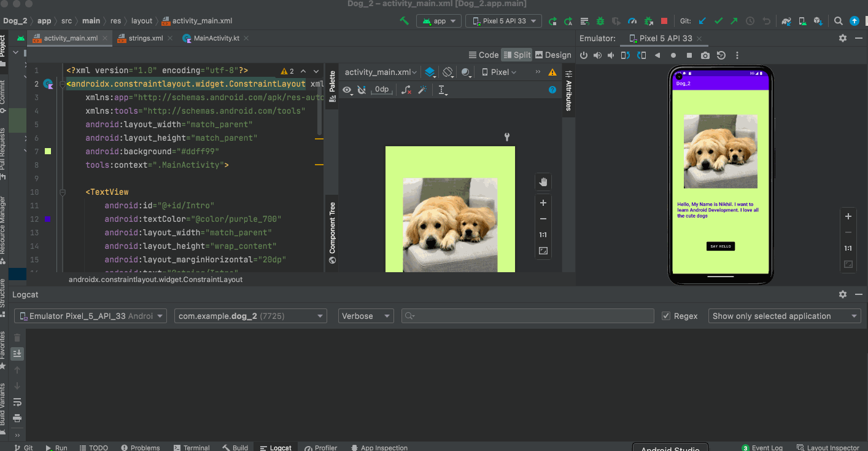
Task: Click the Clear All Constraints icon
Action: pos(406,90)
